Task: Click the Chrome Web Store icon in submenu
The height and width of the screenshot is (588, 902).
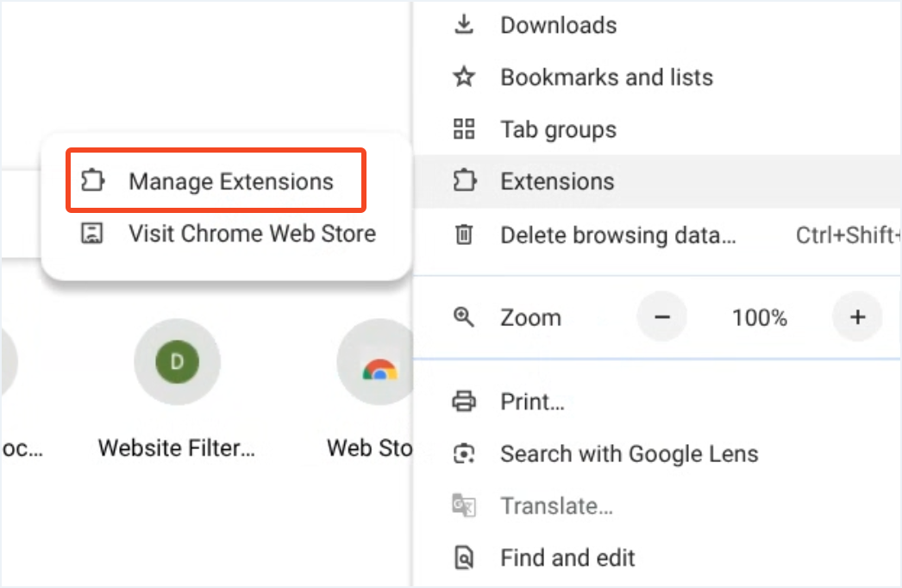Action: coord(92,233)
